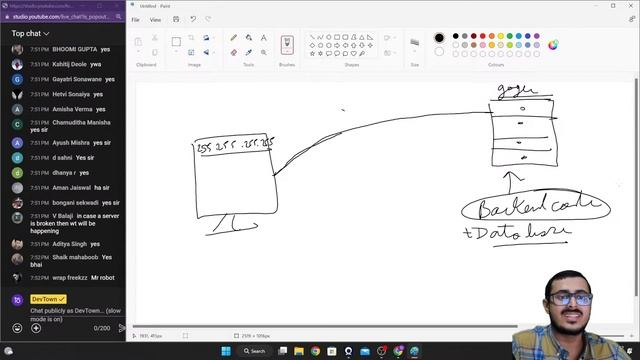Pick the red colour swatch
This screenshot has height=360, width=640.
tap(482, 36)
